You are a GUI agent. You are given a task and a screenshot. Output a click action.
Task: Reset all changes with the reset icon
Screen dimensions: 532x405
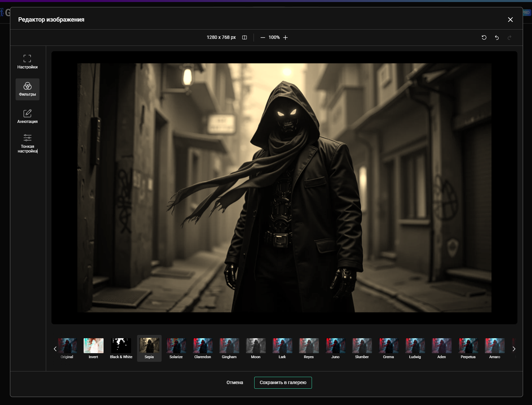[484, 38]
